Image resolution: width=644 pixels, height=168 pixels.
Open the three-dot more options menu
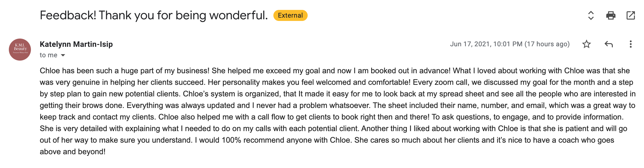click(630, 44)
